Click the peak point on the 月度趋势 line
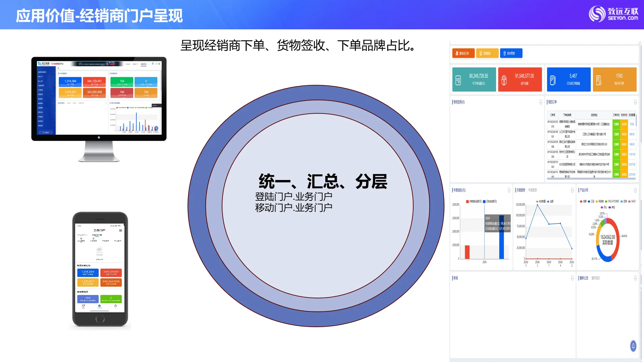Screen dimensions: 644x362 coord(538,204)
